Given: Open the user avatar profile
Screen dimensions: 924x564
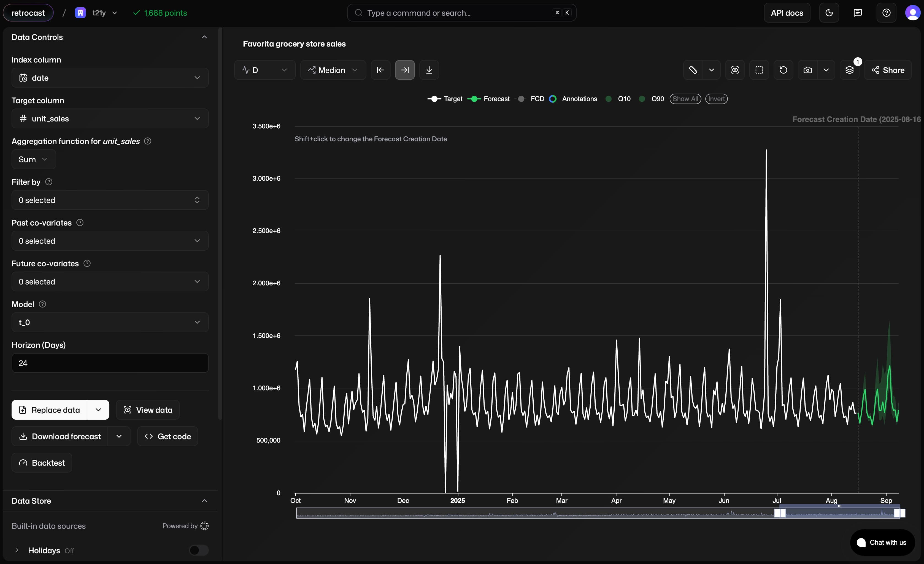Looking at the screenshot, I should 912,13.
